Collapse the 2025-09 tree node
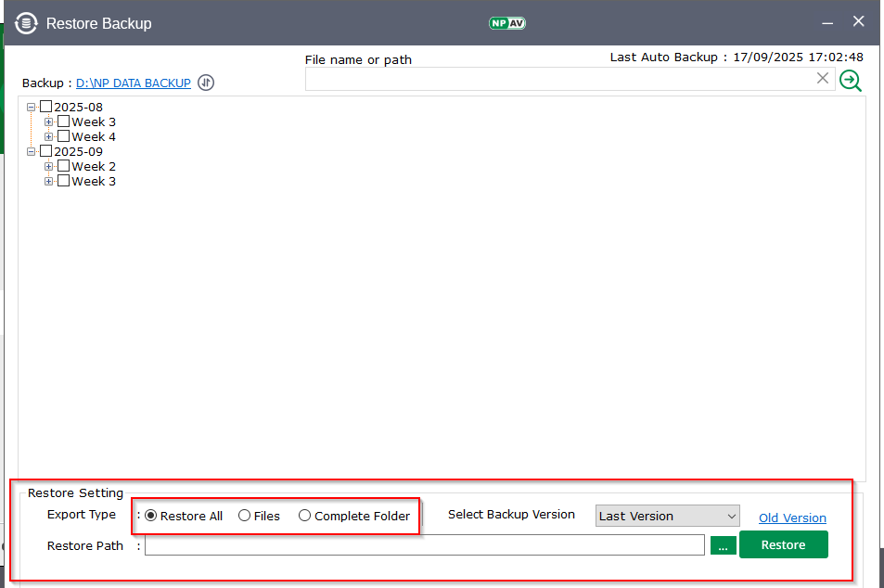884x588 pixels. point(32,151)
